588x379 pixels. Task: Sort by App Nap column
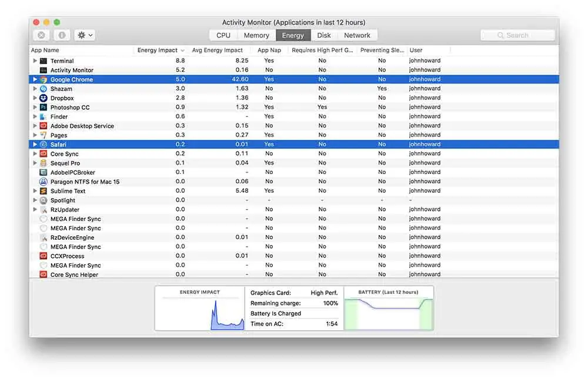tap(269, 50)
